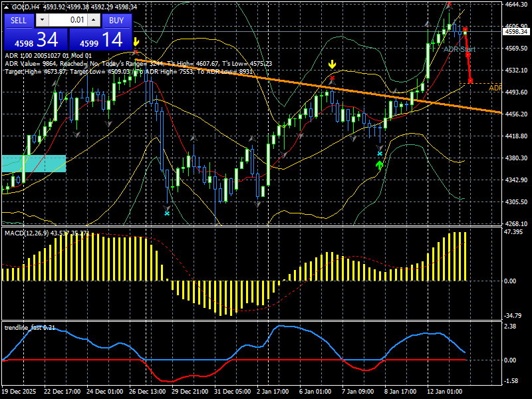Screen dimensions: 532x399
Task: Click the 4644.30 price axis label
Action: click(516, 5)
